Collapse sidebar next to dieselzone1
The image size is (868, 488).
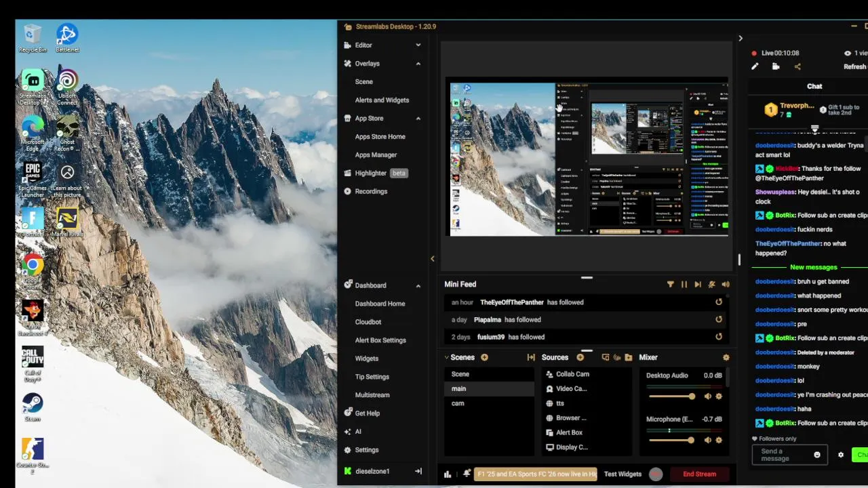click(418, 471)
